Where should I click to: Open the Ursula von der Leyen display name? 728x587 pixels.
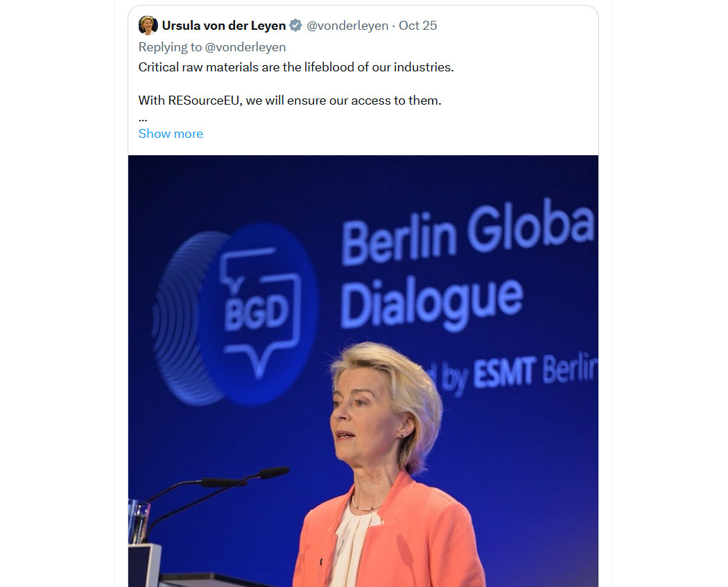(x=224, y=26)
